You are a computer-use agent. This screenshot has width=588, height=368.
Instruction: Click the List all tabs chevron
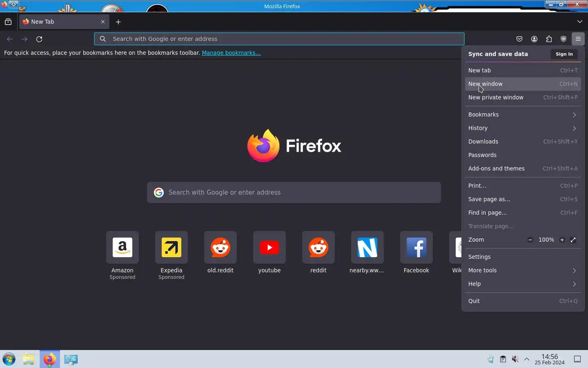(x=580, y=22)
